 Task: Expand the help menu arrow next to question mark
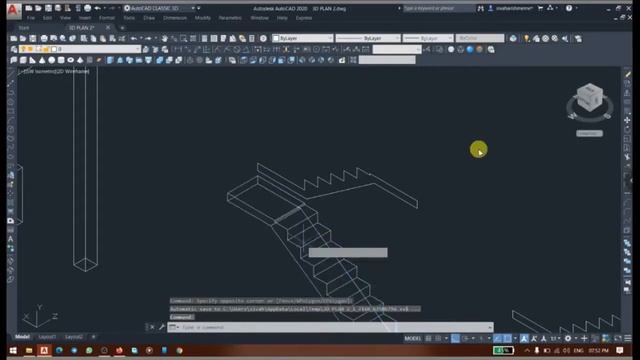point(576,8)
